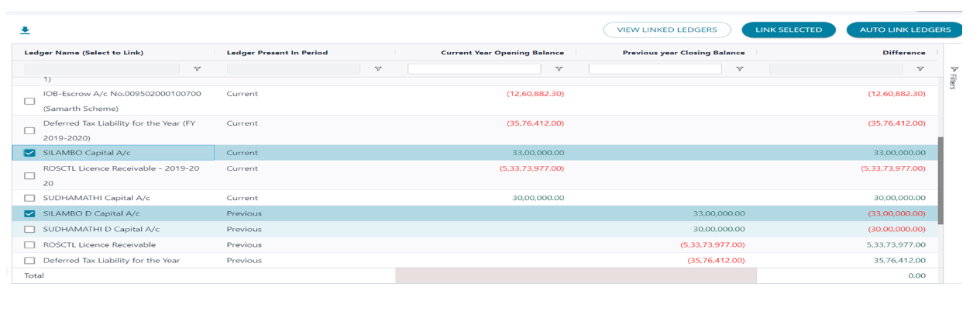Viewport: 980px width, 315px height.
Task: Click the Total row label
Action: 34,275
